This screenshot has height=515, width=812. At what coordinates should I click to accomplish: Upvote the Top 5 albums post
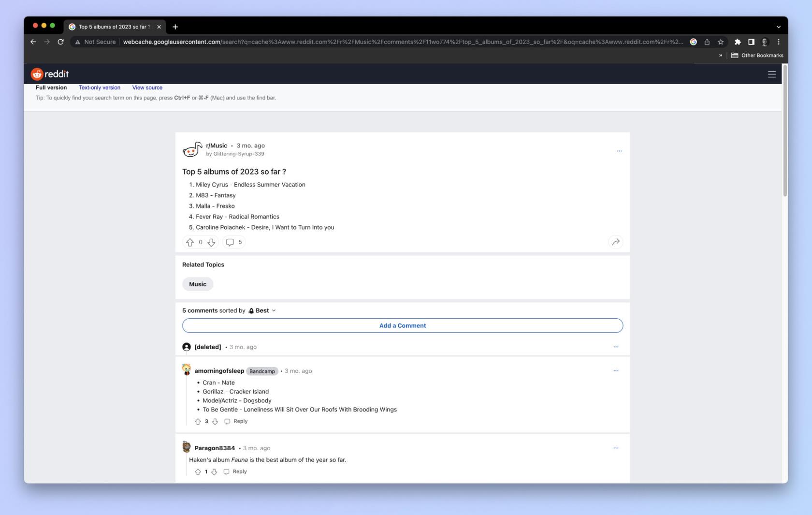pyautogui.click(x=190, y=242)
